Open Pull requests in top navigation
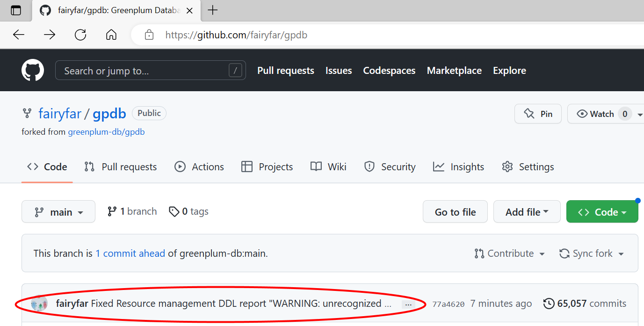Screen dimensions: 644x326 [x=286, y=71]
